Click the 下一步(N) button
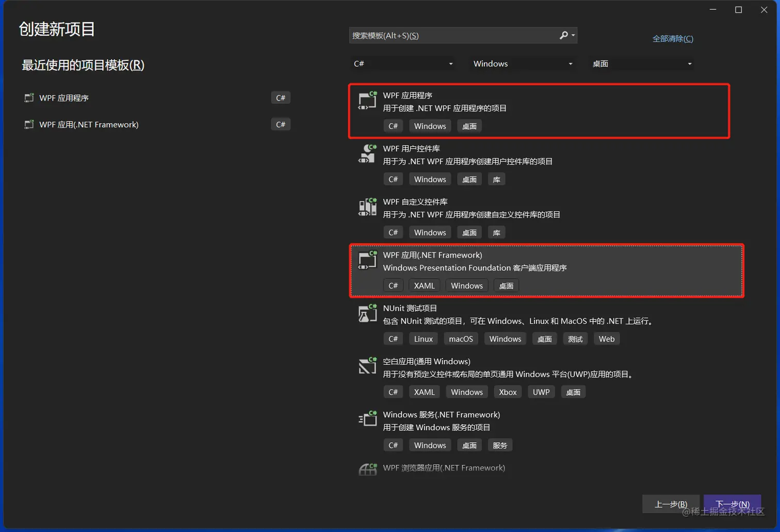This screenshot has width=780, height=532. pos(732,504)
